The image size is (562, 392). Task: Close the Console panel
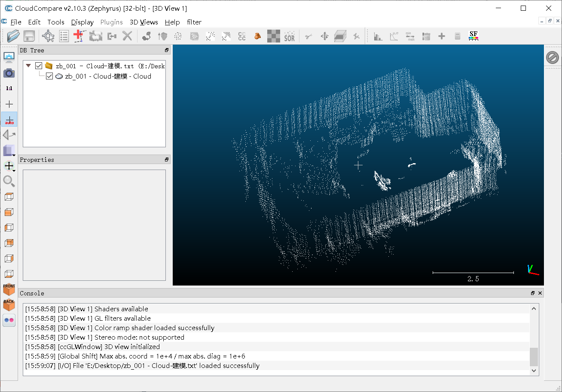coord(540,293)
